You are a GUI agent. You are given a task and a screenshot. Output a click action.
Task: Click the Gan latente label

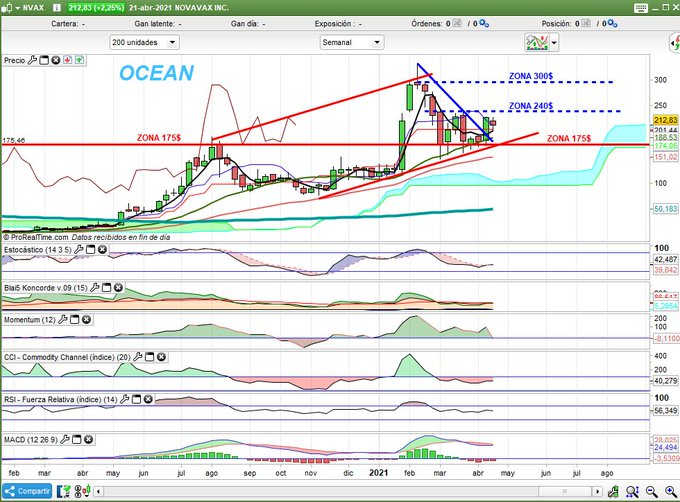(x=154, y=24)
